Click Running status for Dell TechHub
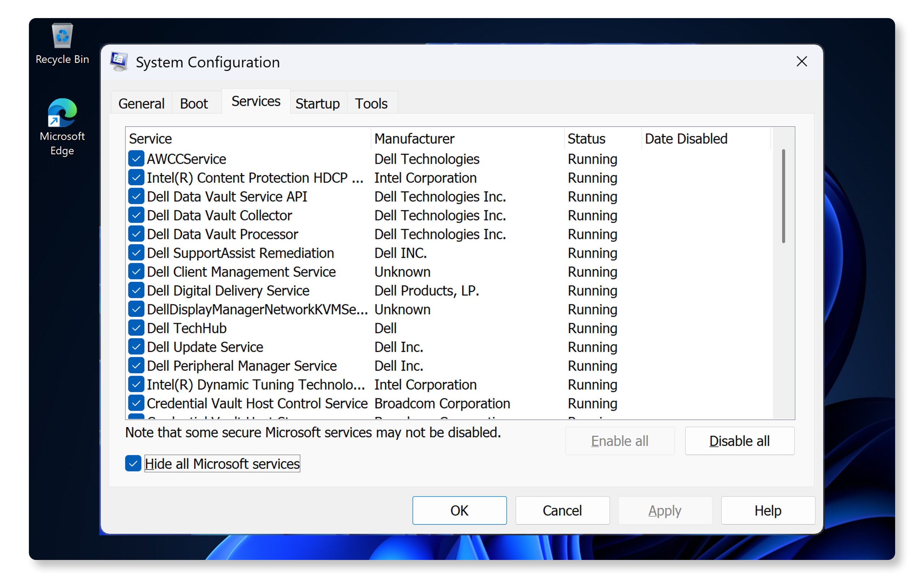Viewport: 924px width, 578px height. click(592, 328)
